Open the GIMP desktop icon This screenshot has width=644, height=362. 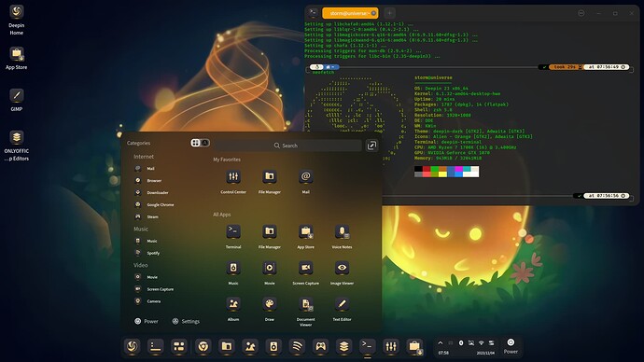[x=17, y=100]
